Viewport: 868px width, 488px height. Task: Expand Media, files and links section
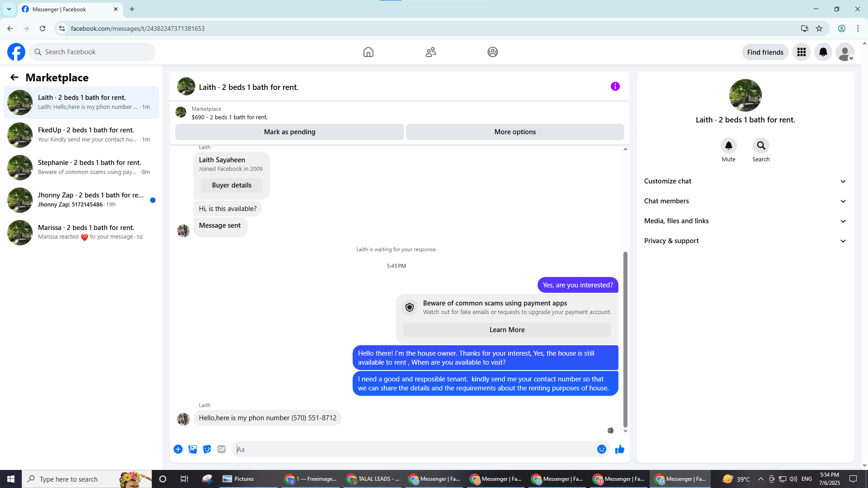[745, 221]
